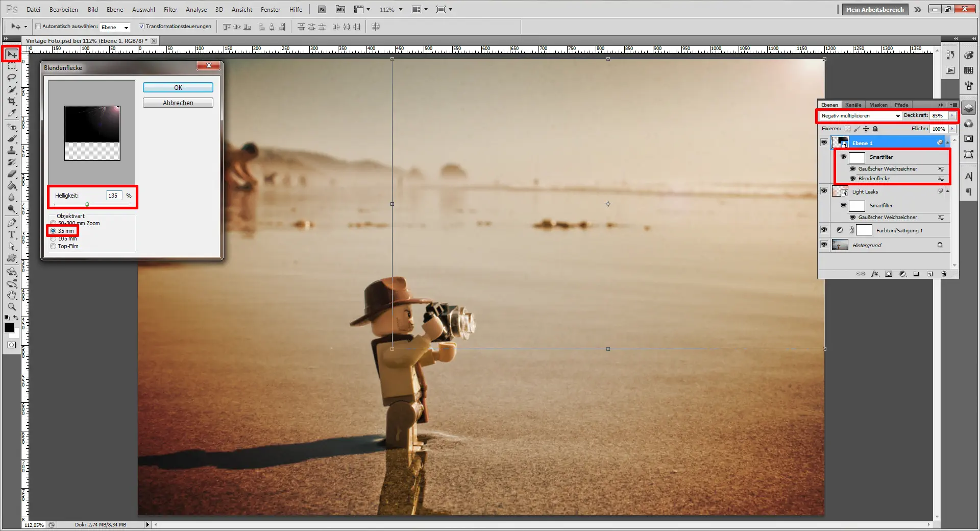980x531 pixels.
Task: Select the Zoom tool in toolbox
Action: click(11, 307)
